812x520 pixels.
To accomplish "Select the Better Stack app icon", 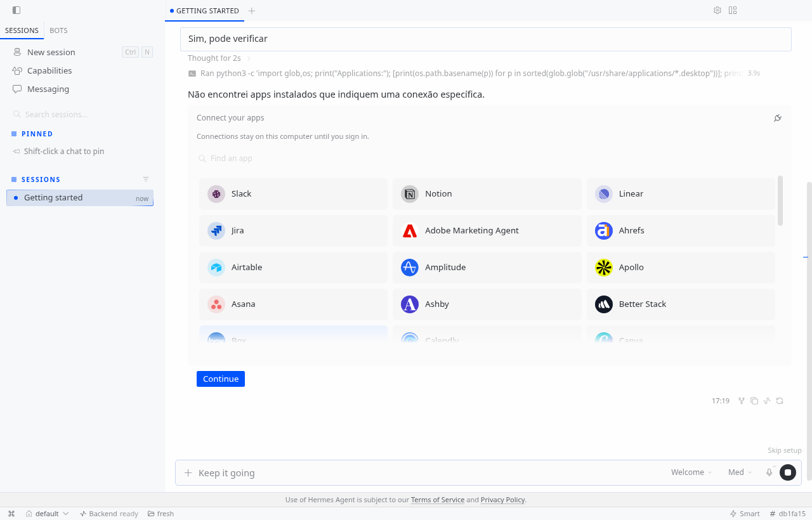I will click(x=604, y=304).
